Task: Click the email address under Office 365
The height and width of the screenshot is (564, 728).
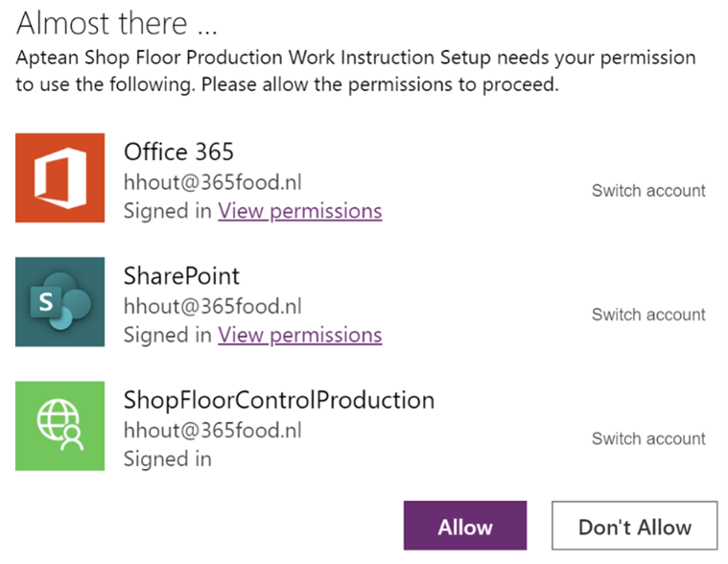Action: click(212, 182)
